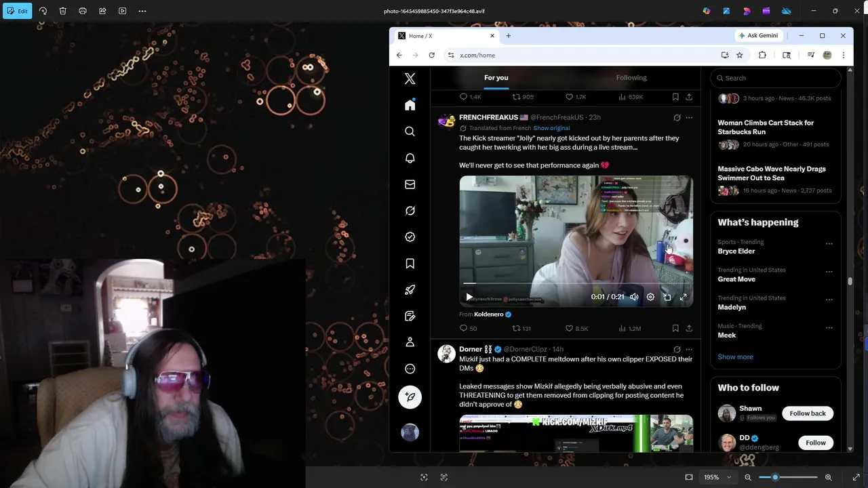Go back in the browser
This screenshot has height=488, width=868.
tap(399, 56)
